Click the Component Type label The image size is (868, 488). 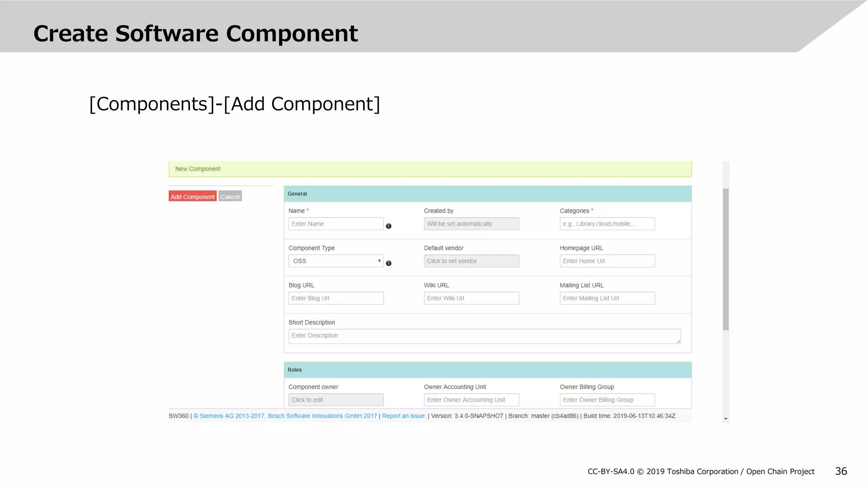click(x=312, y=248)
